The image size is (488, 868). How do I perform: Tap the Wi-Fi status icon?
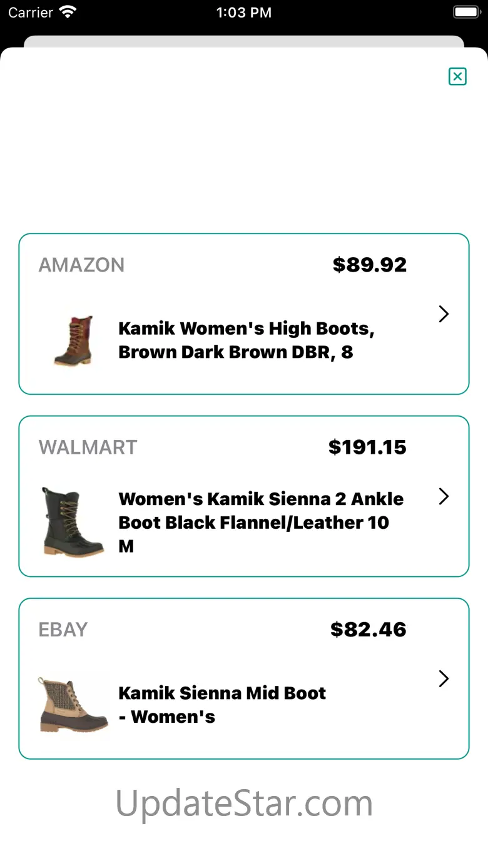point(67,13)
